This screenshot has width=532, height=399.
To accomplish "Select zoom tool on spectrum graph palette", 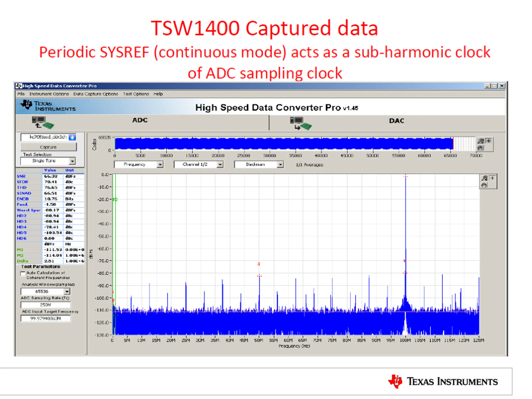I will (x=484, y=178).
